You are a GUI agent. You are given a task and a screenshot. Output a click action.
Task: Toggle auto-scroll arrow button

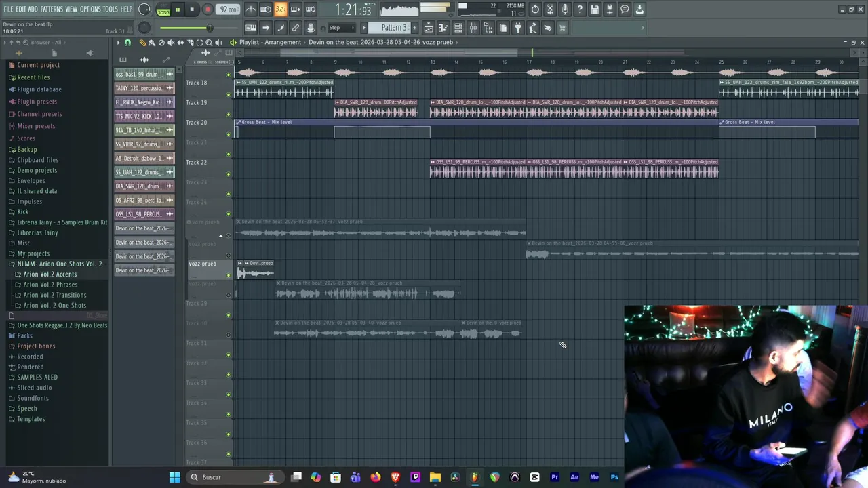tap(266, 28)
